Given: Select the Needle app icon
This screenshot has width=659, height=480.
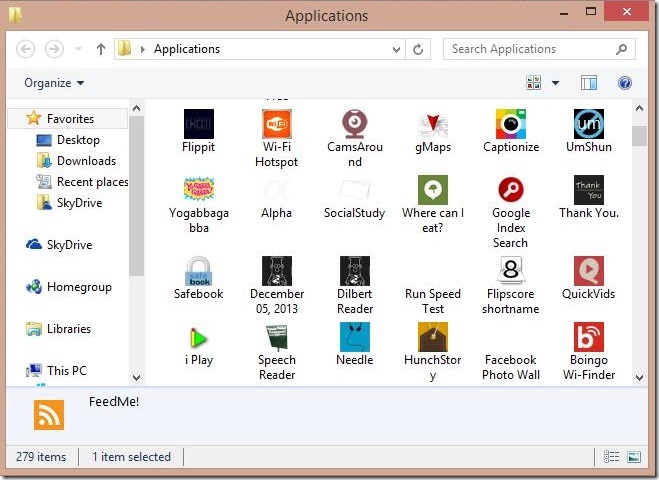Looking at the screenshot, I should coord(354,337).
